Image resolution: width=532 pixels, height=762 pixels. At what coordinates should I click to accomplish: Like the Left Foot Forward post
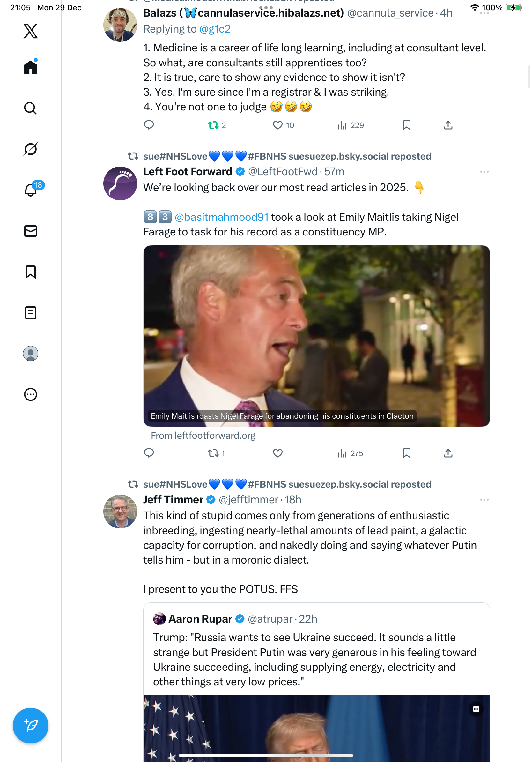tap(277, 453)
